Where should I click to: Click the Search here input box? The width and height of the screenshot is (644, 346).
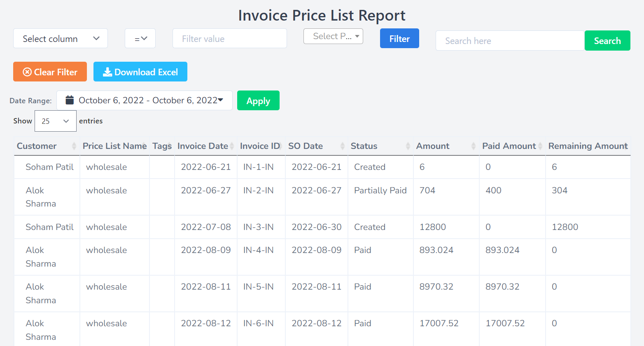pyautogui.click(x=510, y=41)
